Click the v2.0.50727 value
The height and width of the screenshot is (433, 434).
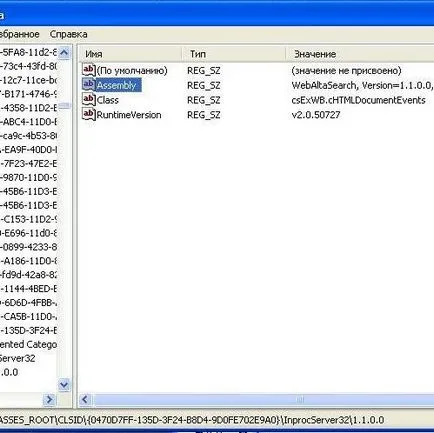tap(316, 115)
